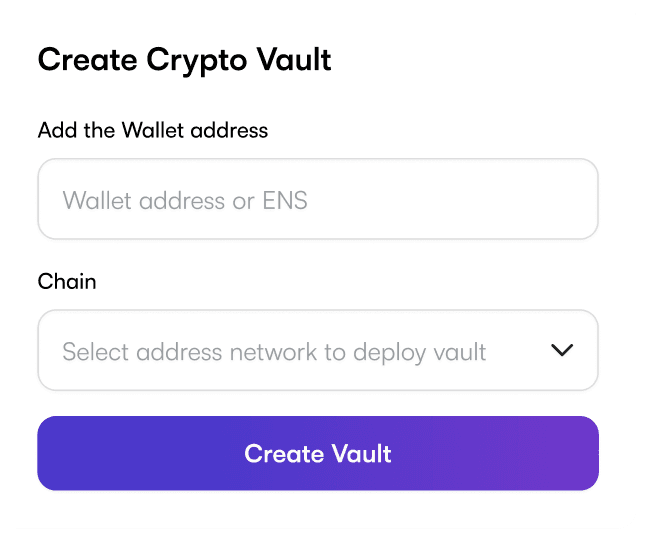The width and height of the screenshot is (648, 541).
Task: Expand the Select address network combo box
Action: 317,350
